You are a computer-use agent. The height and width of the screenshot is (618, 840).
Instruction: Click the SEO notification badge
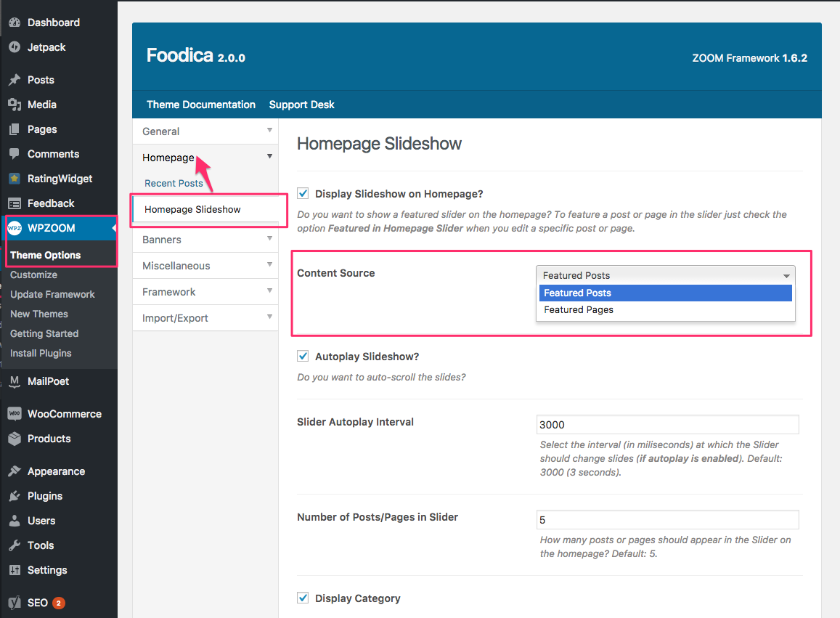[58, 603]
